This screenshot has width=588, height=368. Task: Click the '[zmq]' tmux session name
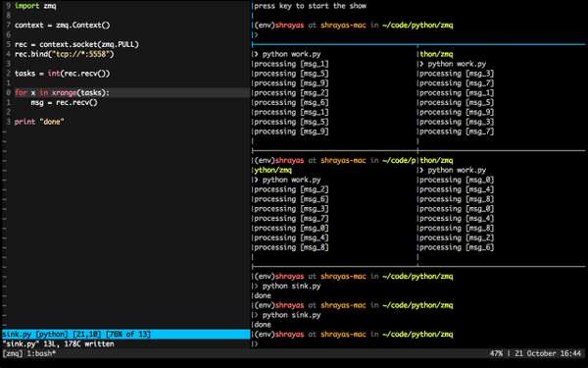13,353
